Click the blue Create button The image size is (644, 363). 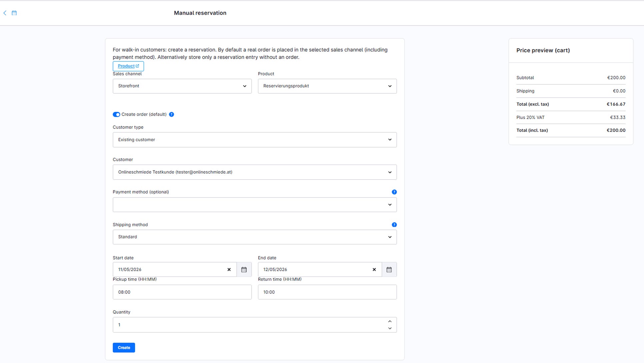tap(124, 348)
